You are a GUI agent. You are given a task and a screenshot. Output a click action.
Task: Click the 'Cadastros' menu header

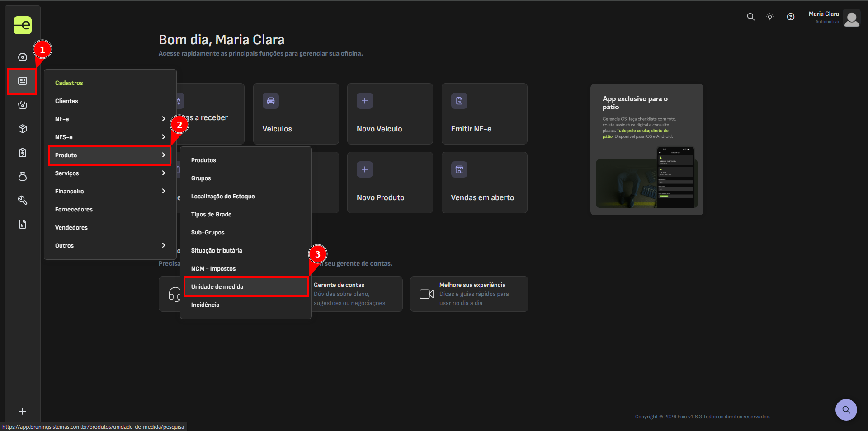(69, 83)
